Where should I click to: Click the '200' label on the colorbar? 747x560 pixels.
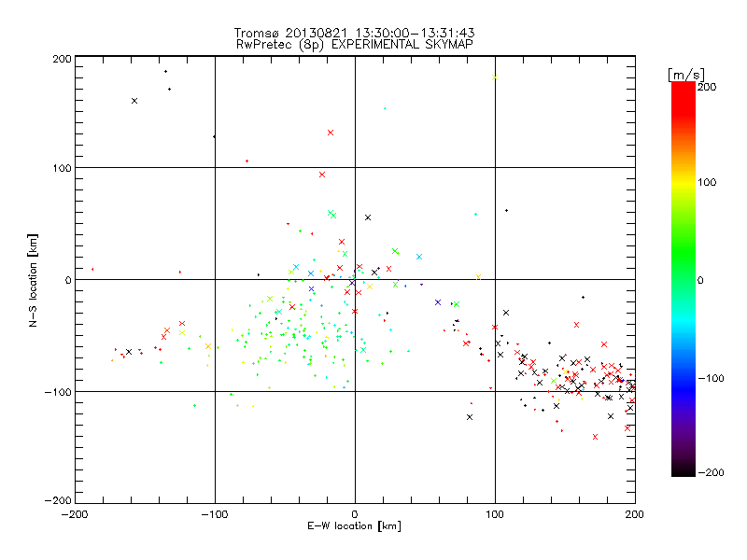(707, 87)
